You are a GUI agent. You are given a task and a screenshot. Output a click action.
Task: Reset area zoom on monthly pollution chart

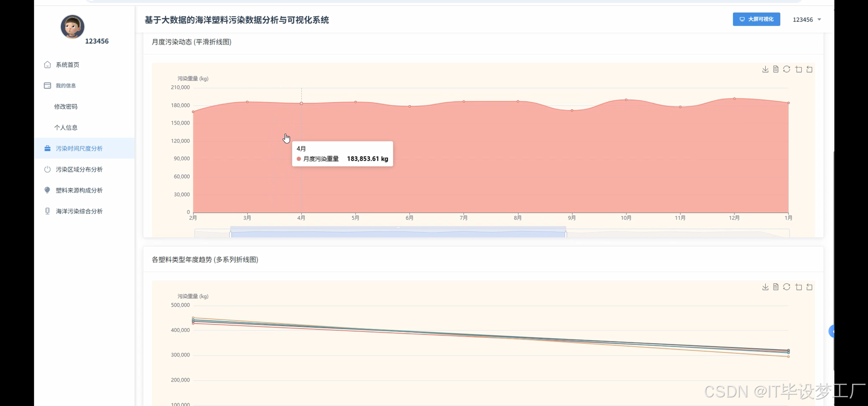tap(809, 69)
